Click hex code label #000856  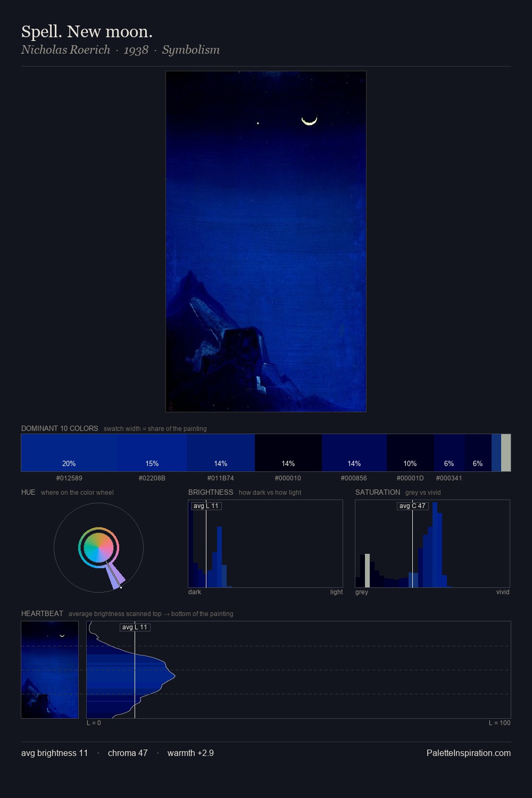click(x=354, y=478)
